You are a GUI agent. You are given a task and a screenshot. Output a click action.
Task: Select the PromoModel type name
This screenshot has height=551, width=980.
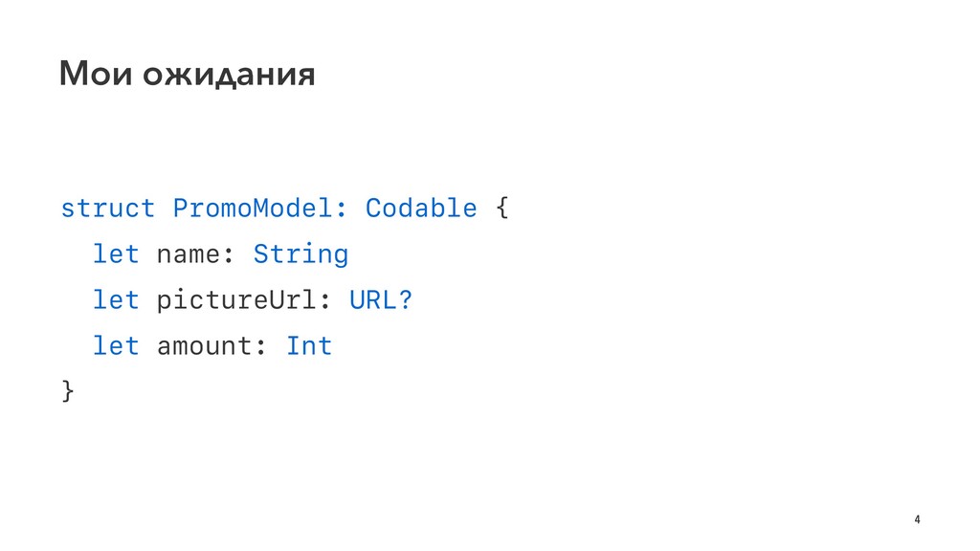pyautogui.click(x=253, y=208)
